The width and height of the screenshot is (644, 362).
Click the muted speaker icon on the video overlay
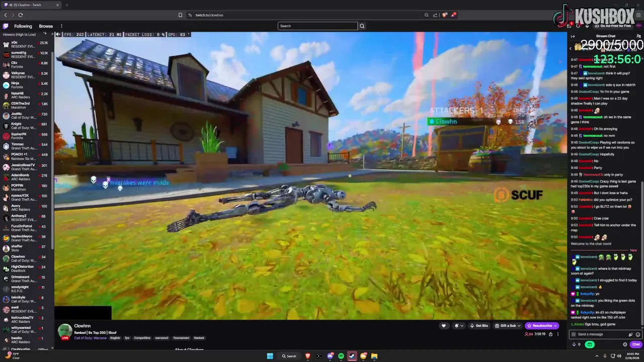[x=58, y=35]
